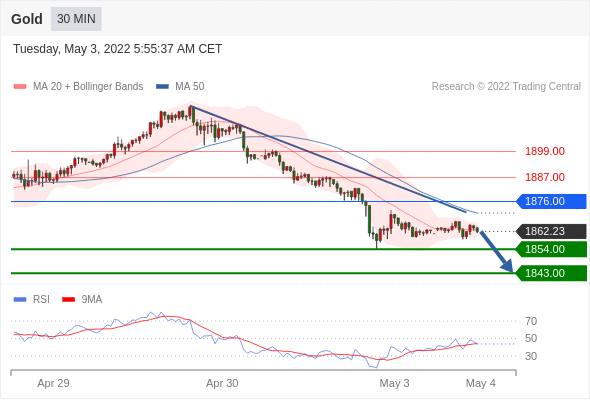
Task: Click the 'Research © 2022 Trading Central' credit
Action: [x=506, y=87]
